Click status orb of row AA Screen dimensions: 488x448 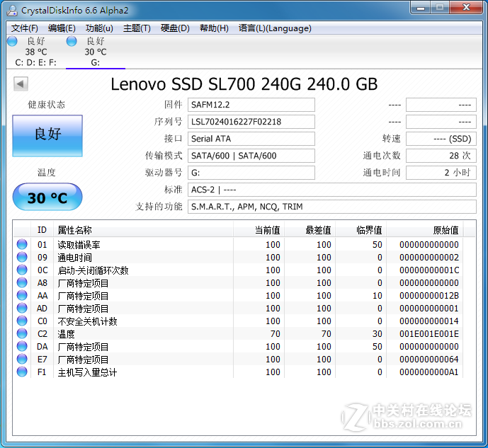coord(22,295)
